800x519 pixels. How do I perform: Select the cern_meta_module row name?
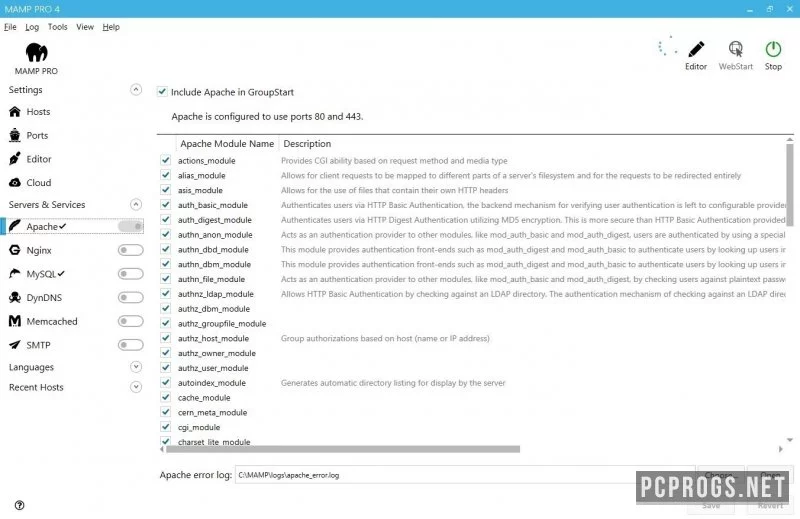pos(212,412)
